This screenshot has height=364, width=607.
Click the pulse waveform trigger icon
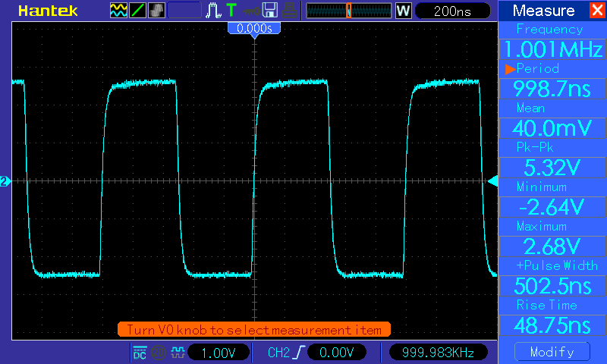click(213, 11)
